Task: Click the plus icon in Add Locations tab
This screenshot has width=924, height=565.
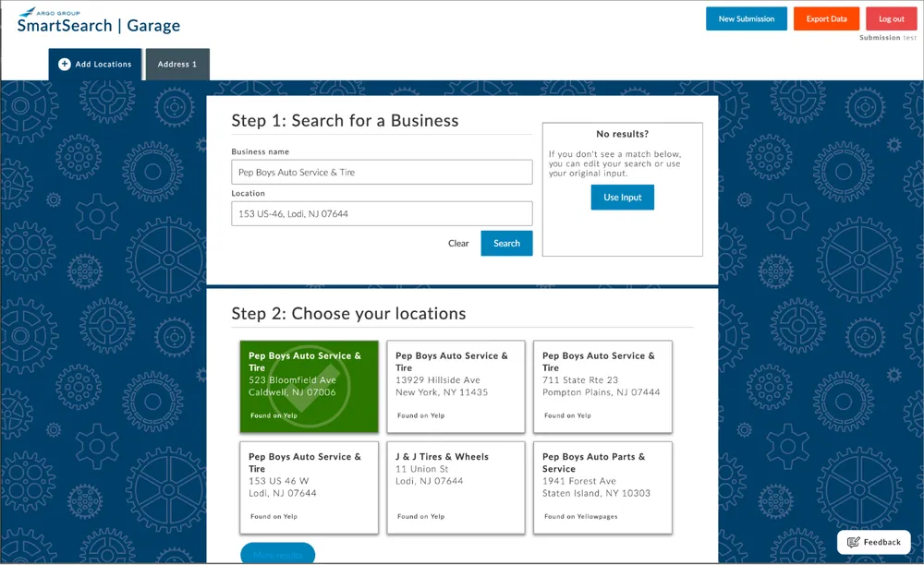Action: [65, 64]
